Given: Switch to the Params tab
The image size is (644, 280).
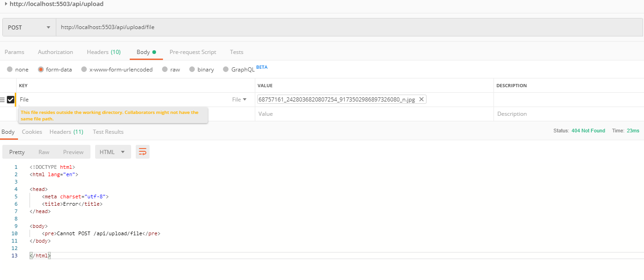Looking at the screenshot, I should [x=14, y=52].
